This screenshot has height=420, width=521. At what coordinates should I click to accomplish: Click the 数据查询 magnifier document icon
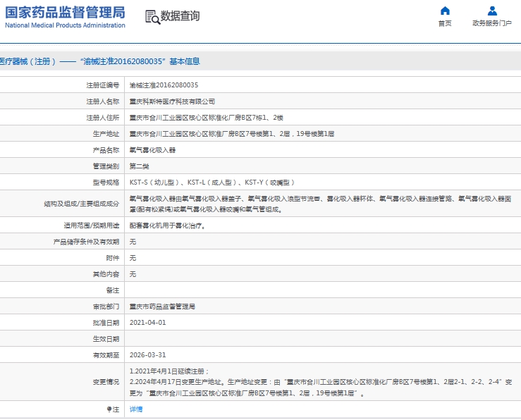pos(152,17)
